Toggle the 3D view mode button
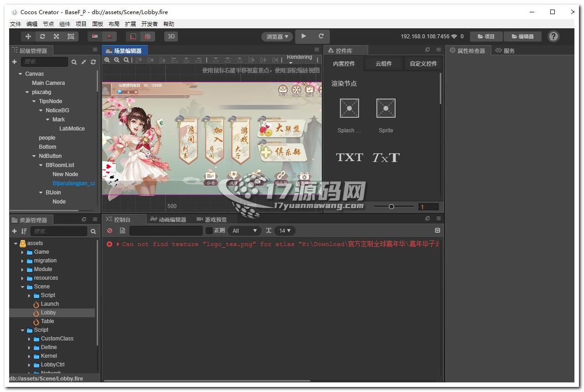The image size is (584, 392). point(171,37)
